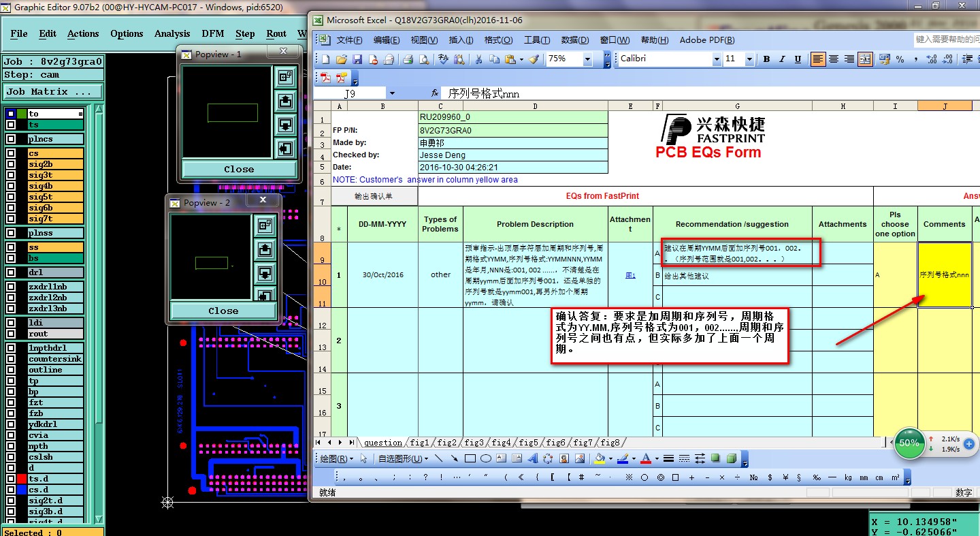Open the Adobe PDF(B) menu

[x=707, y=40]
